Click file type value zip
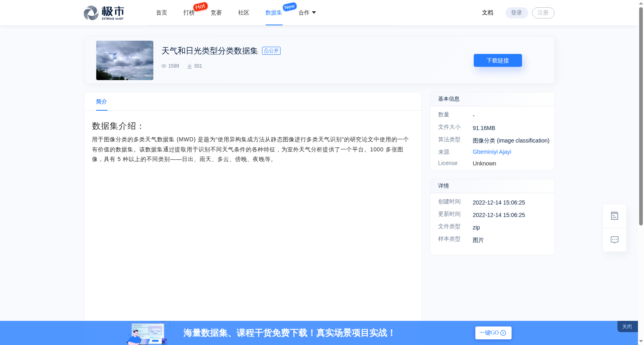644x345 pixels. point(476,227)
